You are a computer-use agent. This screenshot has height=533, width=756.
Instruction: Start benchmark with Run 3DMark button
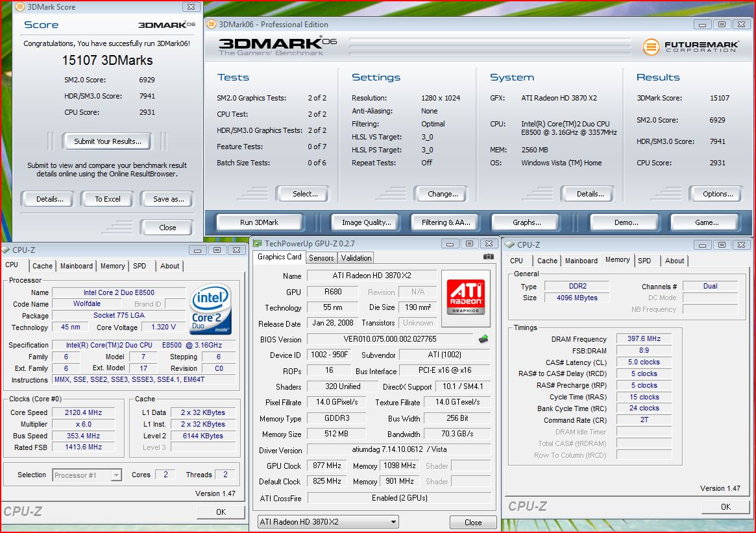point(260,222)
